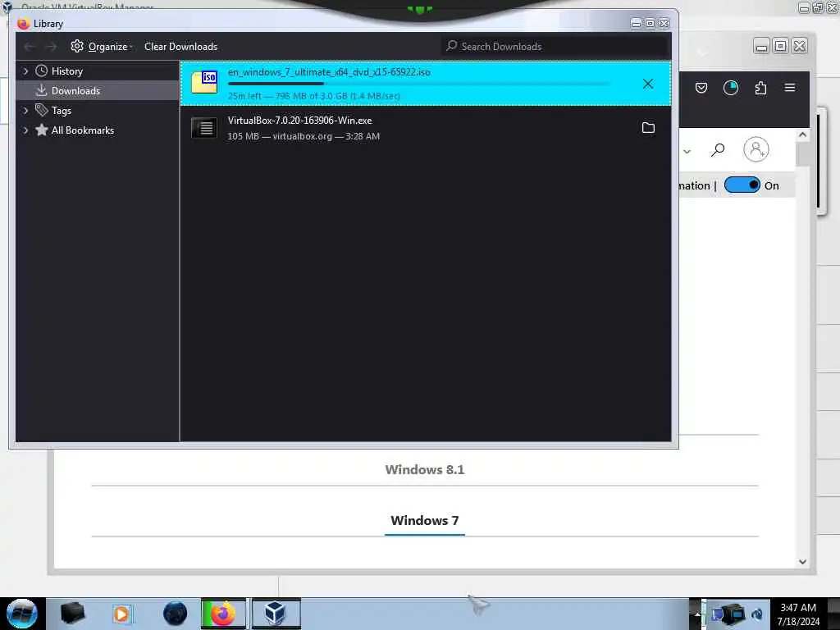Select History in the Library sidebar
The height and width of the screenshot is (630, 840).
point(67,71)
